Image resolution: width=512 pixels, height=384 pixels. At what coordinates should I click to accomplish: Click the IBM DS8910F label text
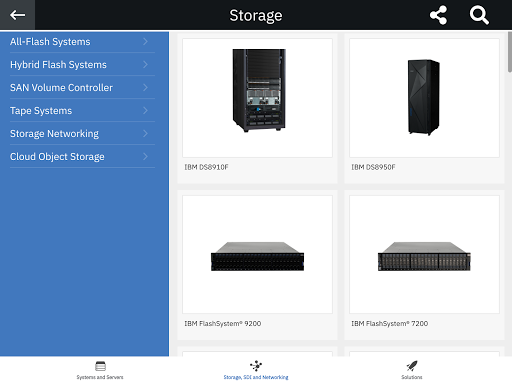coord(206,167)
